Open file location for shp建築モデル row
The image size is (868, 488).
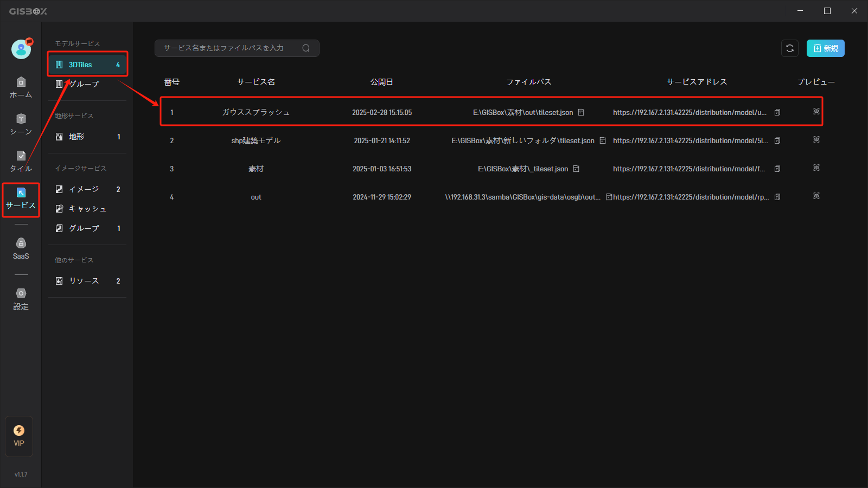pyautogui.click(x=602, y=140)
